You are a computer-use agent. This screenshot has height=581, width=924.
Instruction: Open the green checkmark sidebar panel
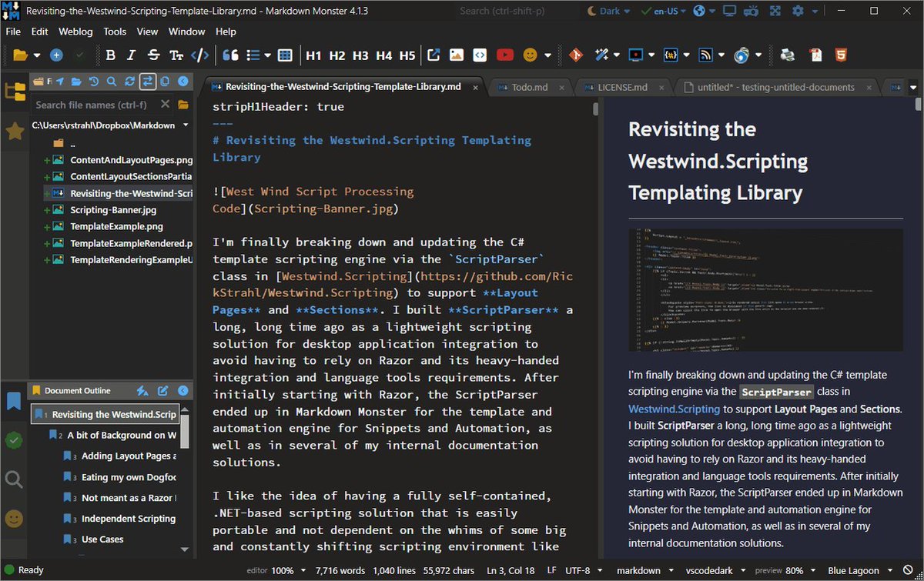pyautogui.click(x=14, y=441)
